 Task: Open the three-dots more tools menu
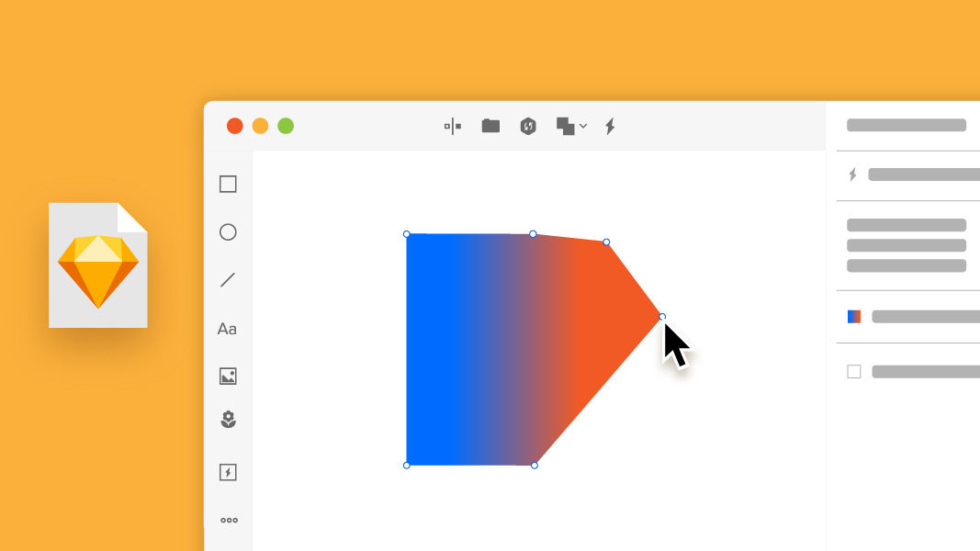tap(229, 521)
